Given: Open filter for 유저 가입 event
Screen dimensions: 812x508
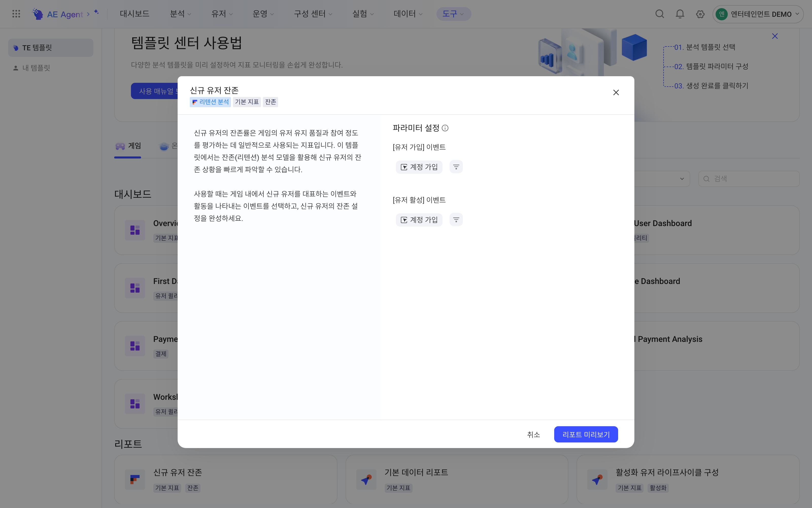Looking at the screenshot, I should click(x=456, y=167).
